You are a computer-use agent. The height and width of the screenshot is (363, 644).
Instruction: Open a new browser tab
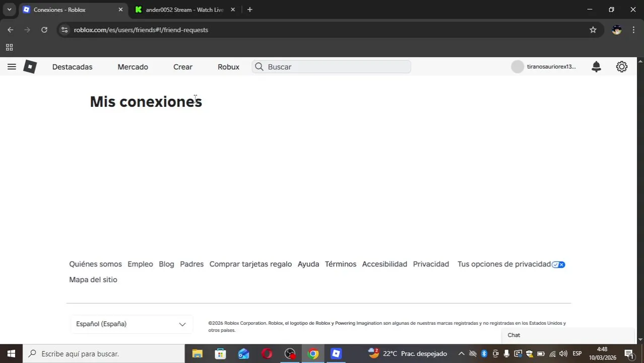point(249,10)
